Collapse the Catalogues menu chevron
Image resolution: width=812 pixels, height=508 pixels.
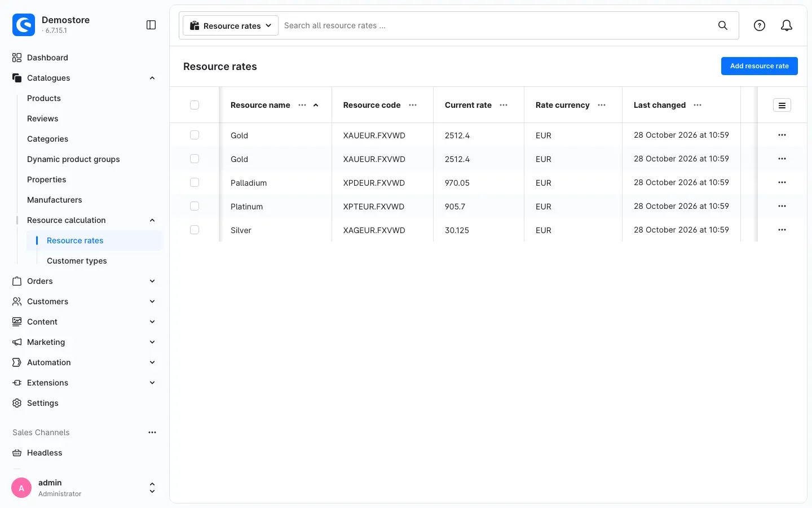[152, 78]
